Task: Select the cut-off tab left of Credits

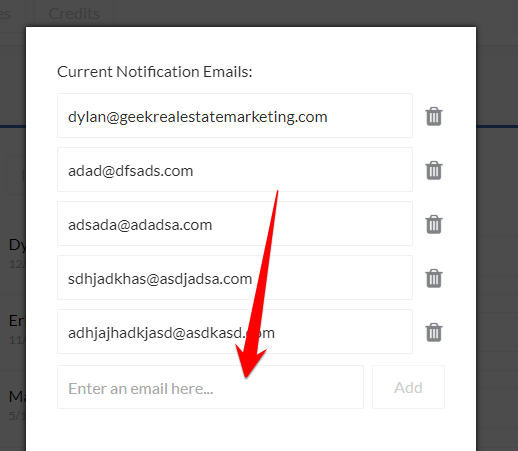Action: click(x=9, y=14)
